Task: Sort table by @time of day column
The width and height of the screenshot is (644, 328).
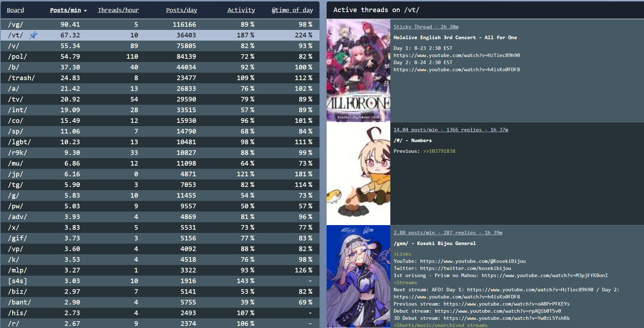Action: point(292,10)
